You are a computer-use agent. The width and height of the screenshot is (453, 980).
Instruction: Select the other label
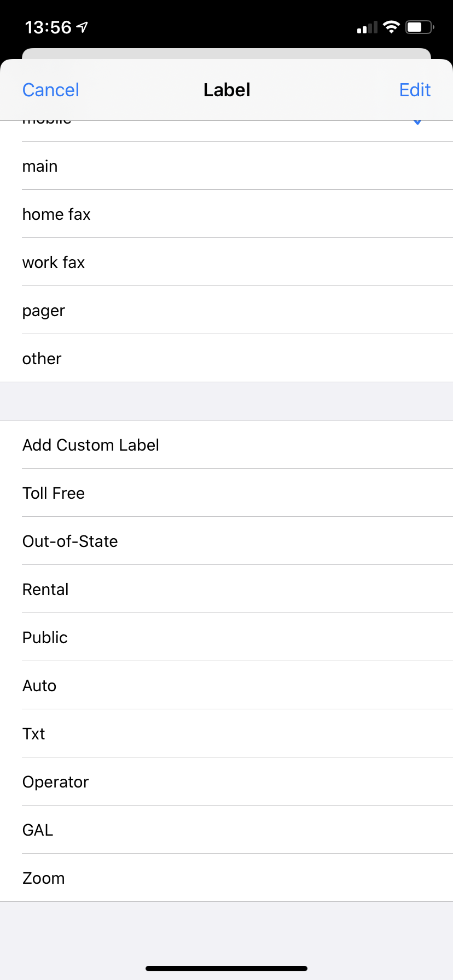click(x=226, y=358)
